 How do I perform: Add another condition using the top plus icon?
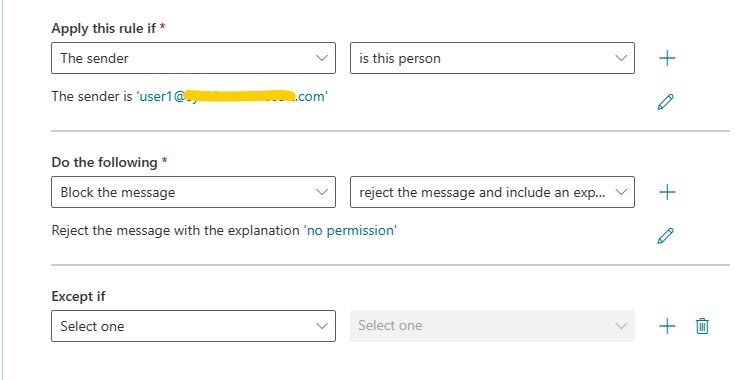[x=667, y=58]
